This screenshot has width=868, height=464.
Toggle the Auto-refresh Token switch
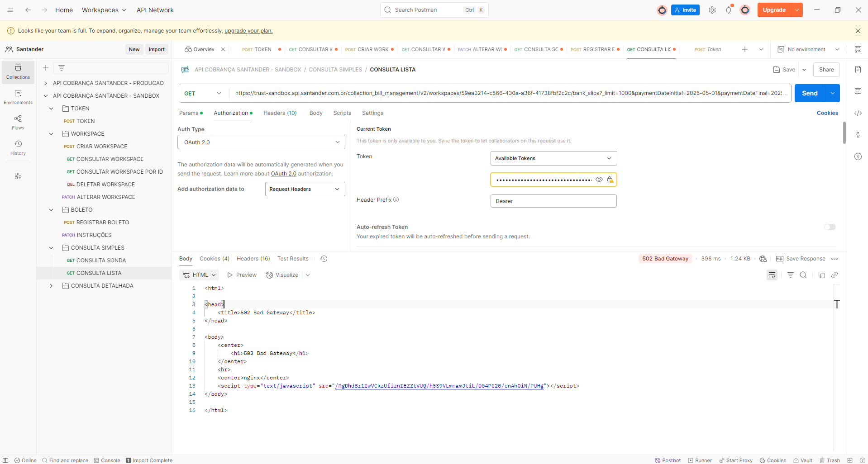(830, 227)
